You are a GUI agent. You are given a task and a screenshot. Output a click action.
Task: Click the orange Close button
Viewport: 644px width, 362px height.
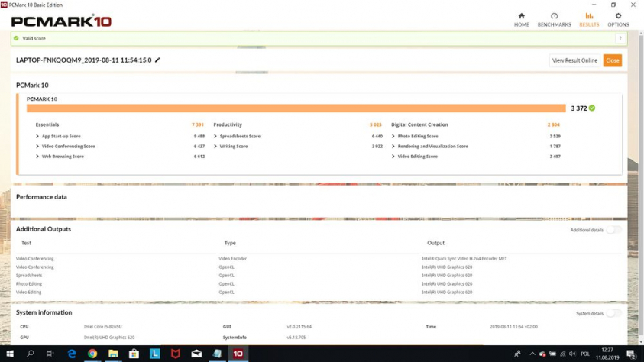point(612,60)
